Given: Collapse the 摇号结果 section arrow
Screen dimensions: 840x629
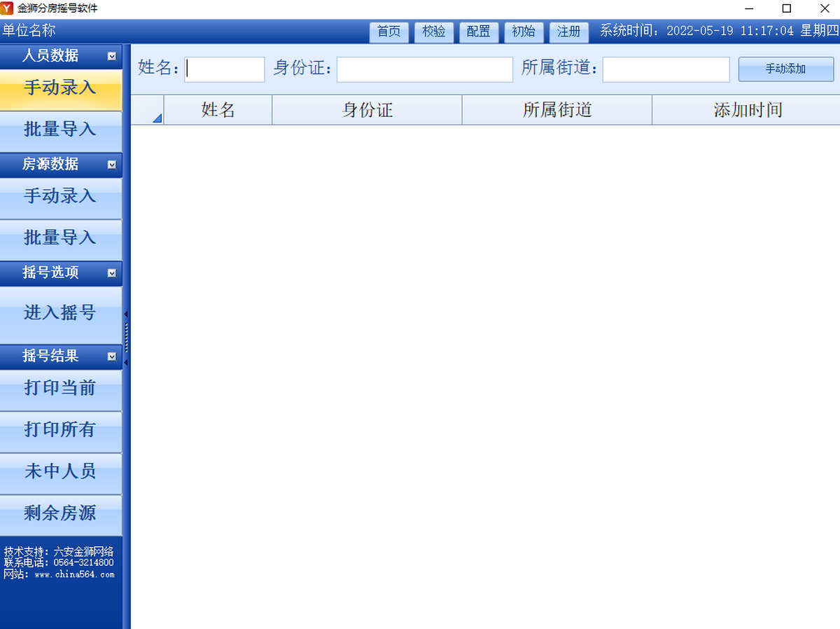Looking at the screenshot, I should [112, 357].
